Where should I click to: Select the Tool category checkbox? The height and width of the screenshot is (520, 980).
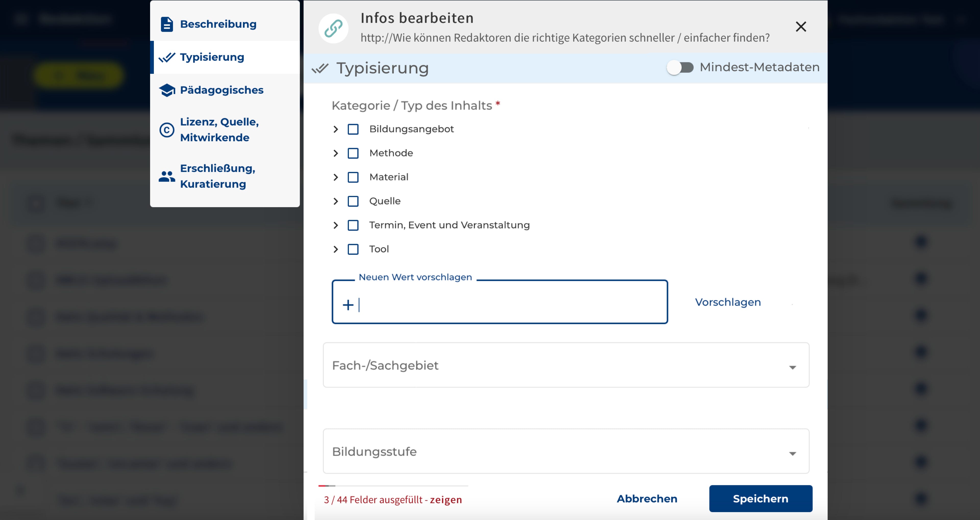[x=353, y=249]
